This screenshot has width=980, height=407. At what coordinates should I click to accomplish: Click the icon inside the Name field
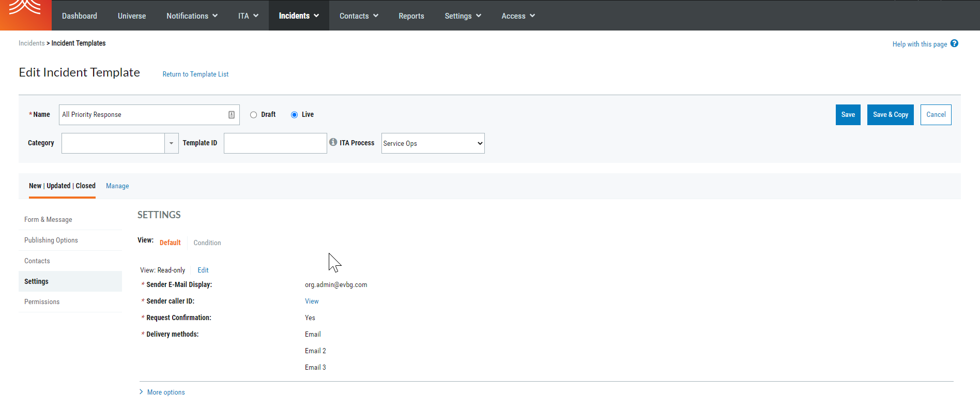[x=232, y=115]
